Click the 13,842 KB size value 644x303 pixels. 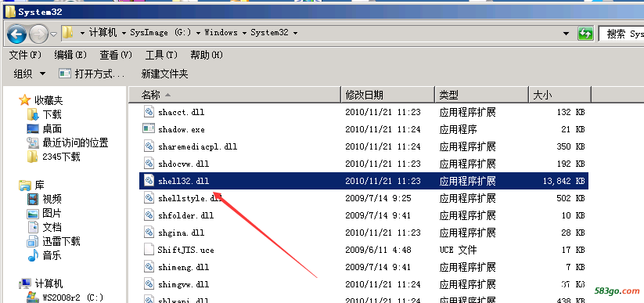click(563, 181)
